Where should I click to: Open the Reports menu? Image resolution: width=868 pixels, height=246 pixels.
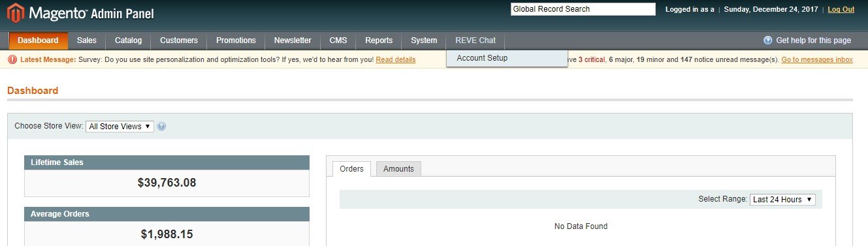point(379,40)
